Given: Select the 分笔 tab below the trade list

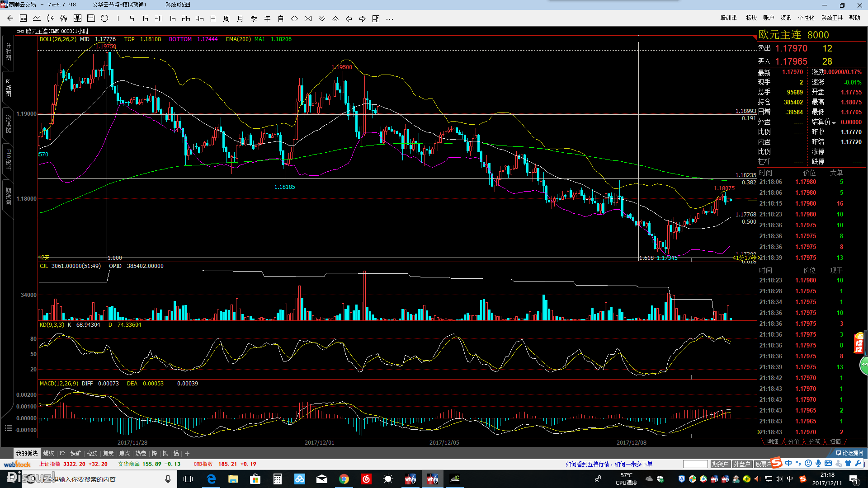Looking at the screenshot, I should pyautogui.click(x=815, y=441).
